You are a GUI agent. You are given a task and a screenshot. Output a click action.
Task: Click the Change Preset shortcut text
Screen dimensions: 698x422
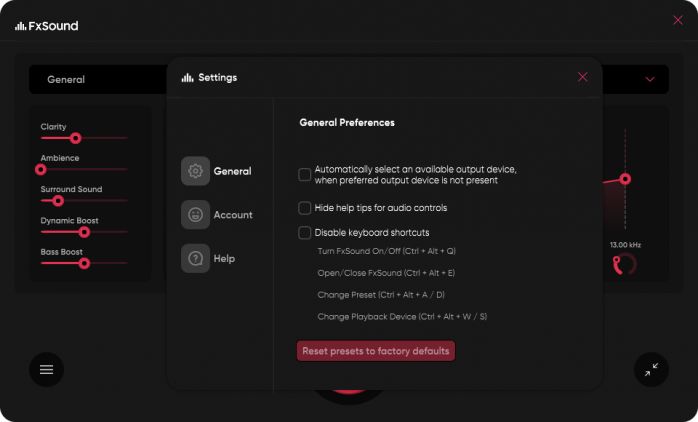click(x=381, y=295)
